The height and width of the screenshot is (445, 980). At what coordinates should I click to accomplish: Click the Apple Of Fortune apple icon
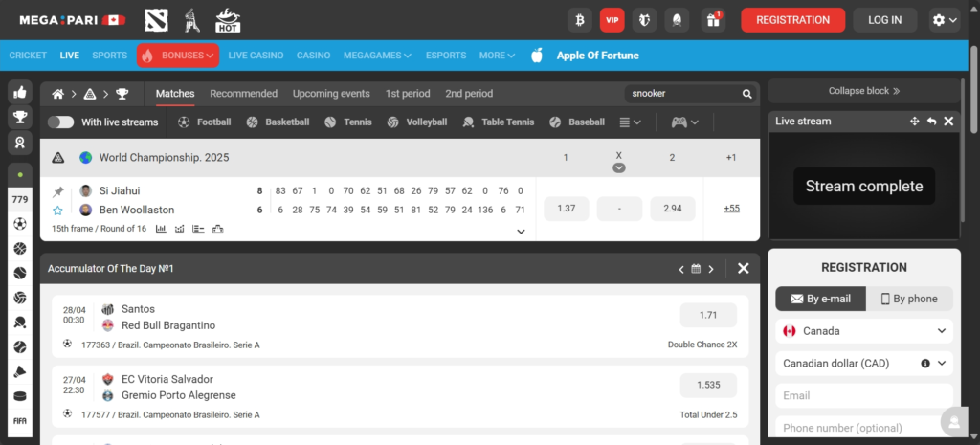point(536,55)
